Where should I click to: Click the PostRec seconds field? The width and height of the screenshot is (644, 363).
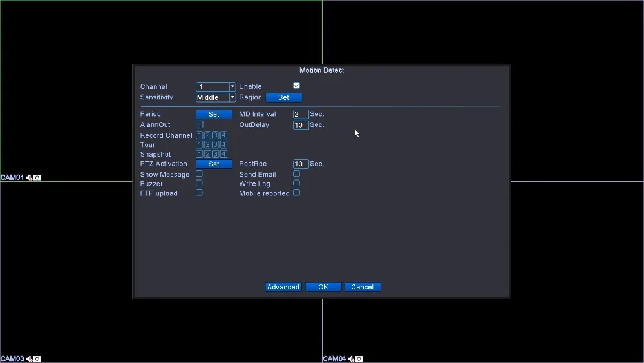301,164
